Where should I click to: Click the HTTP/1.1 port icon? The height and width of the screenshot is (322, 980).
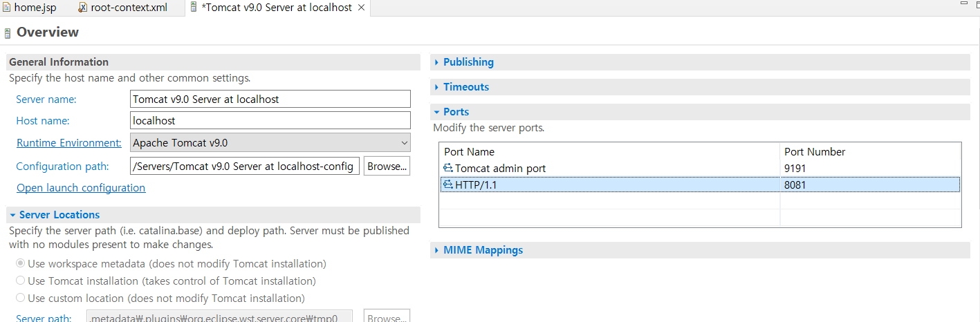pyautogui.click(x=448, y=184)
